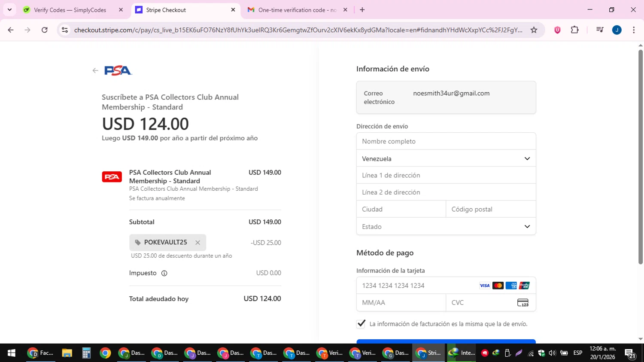Click the USD 124.00 total amount
644x362 pixels.
tap(262, 298)
